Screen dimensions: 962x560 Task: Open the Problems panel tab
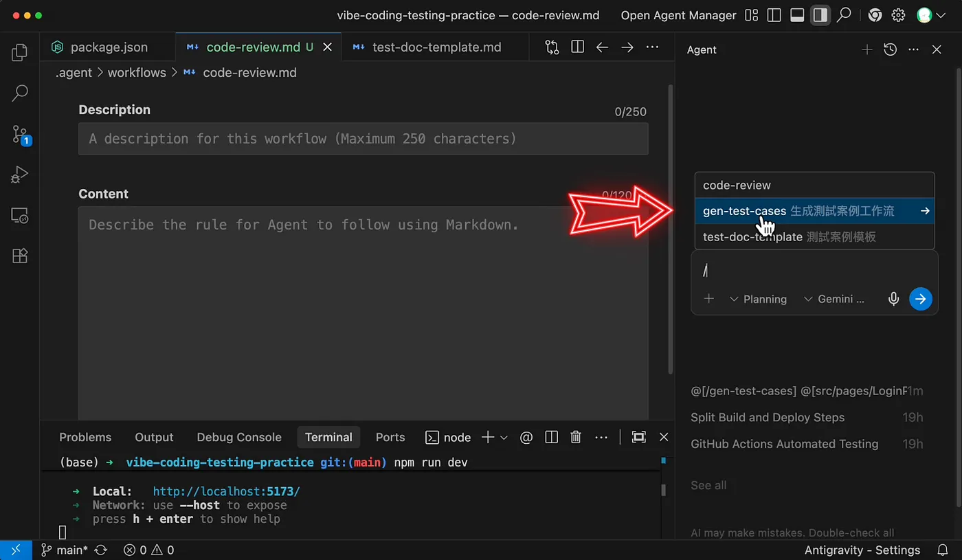pos(85,437)
